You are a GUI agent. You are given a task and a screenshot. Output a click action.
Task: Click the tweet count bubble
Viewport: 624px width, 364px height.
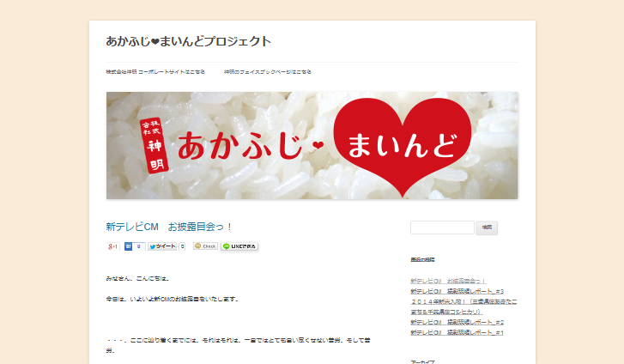[182, 246]
